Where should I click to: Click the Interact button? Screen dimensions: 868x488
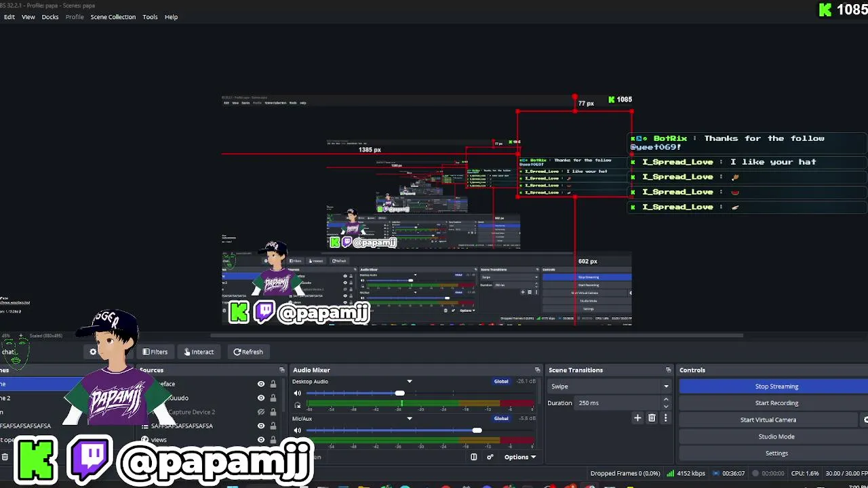click(x=199, y=352)
